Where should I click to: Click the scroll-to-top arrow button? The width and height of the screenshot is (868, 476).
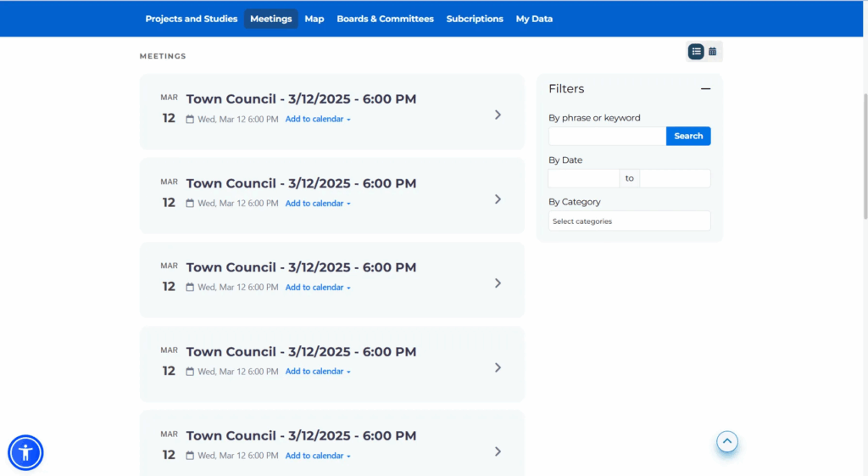click(727, 442)
